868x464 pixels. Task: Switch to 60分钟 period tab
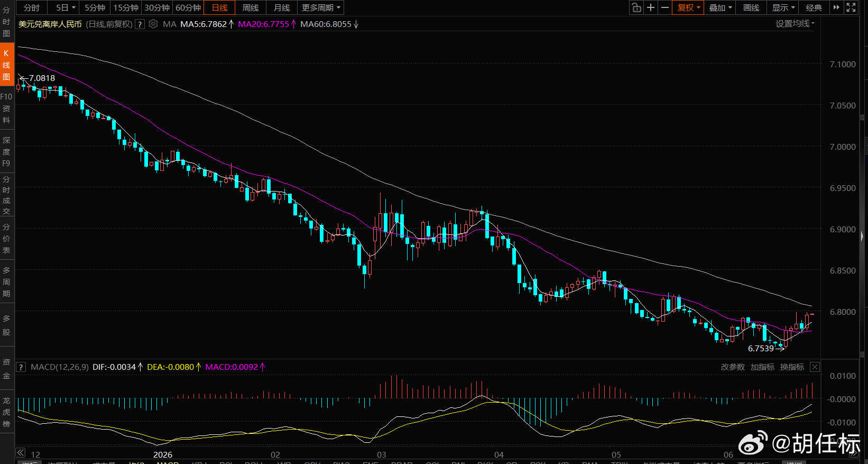[188, 7]
